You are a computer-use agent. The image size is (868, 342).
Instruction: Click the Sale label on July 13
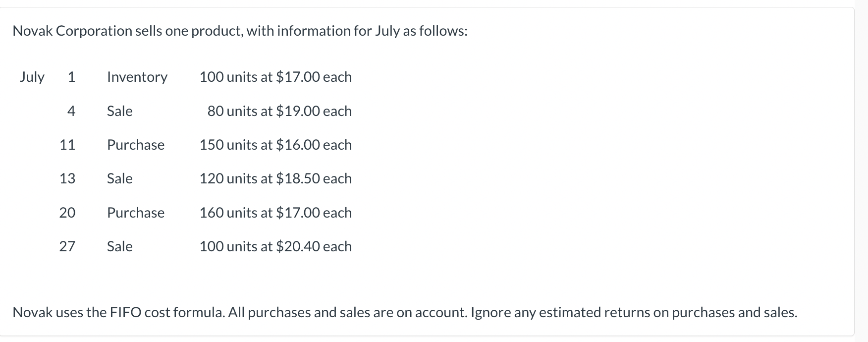[x=120, y=178]
